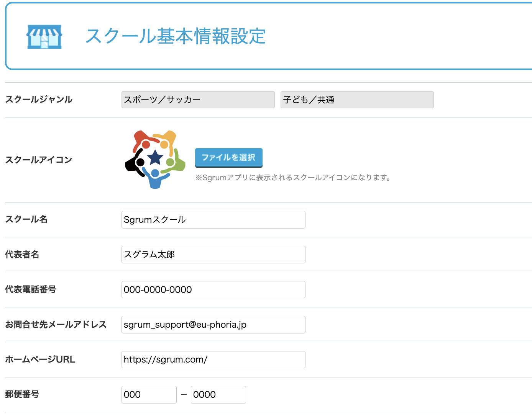Click the ホームページURL input field

pyautogui.click(x=213, y=359)
